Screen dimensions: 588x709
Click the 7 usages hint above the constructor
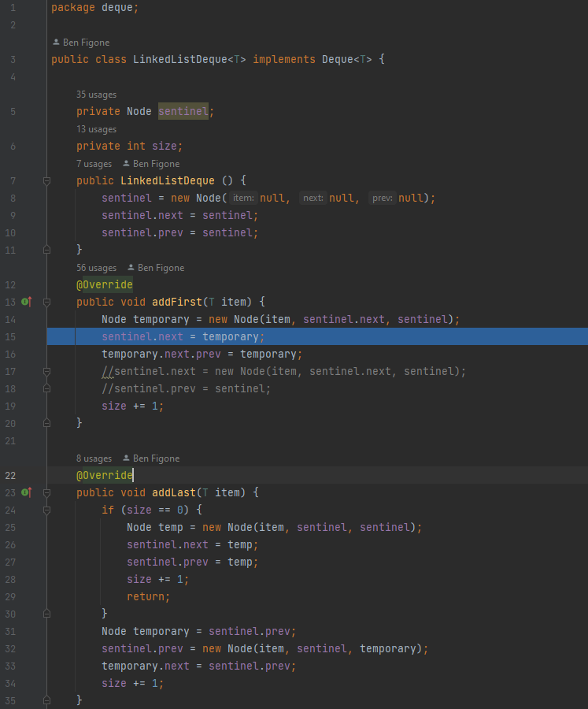tap(94, 164)
